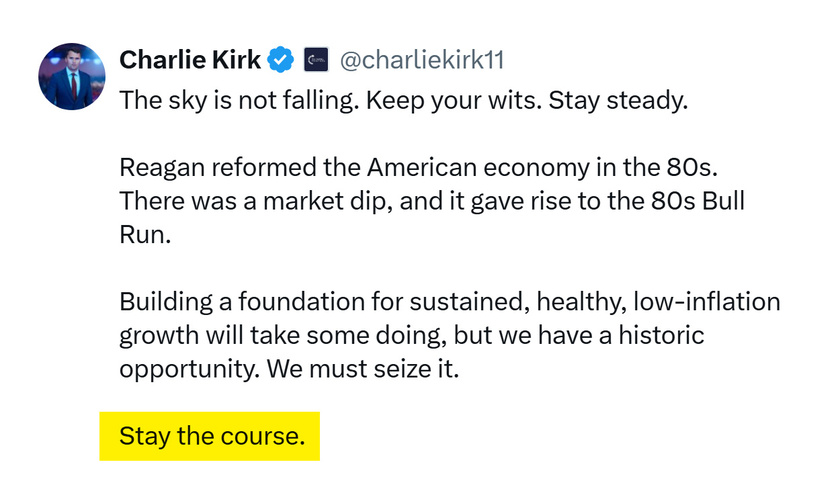This screenshot has width=840, height=493.
Task: Click the words "Stay steady."
Action: (618, 100)
